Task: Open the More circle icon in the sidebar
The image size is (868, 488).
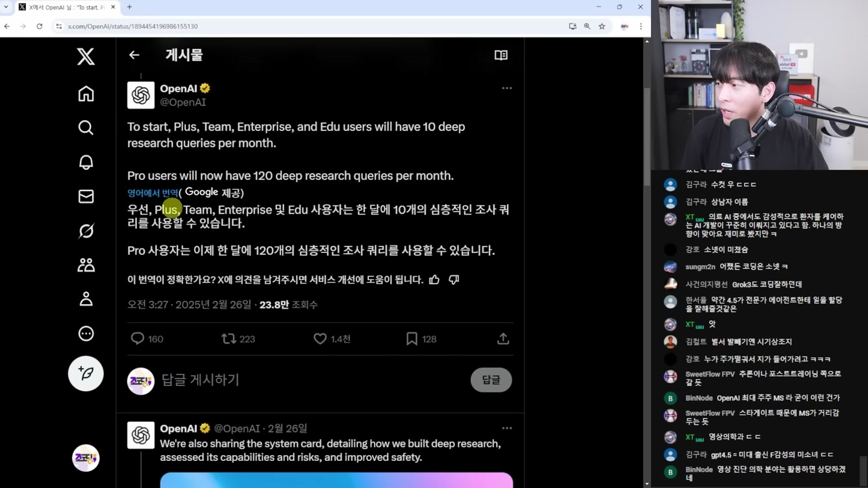Action: tap(86, 334)
